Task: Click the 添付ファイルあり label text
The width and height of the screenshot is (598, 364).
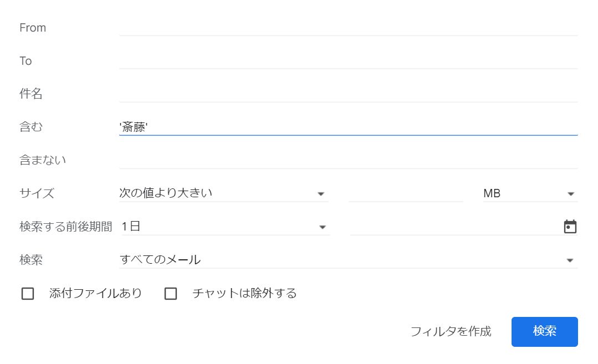Action: click(95, 293)
